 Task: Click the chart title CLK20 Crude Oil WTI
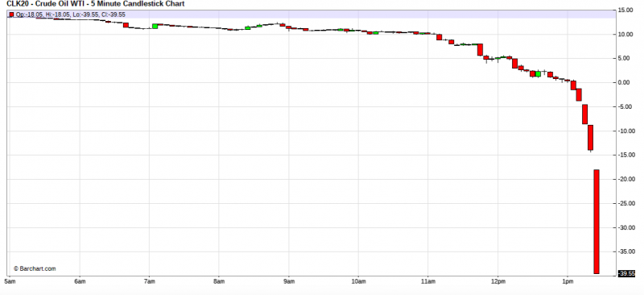tap(95, 4)
